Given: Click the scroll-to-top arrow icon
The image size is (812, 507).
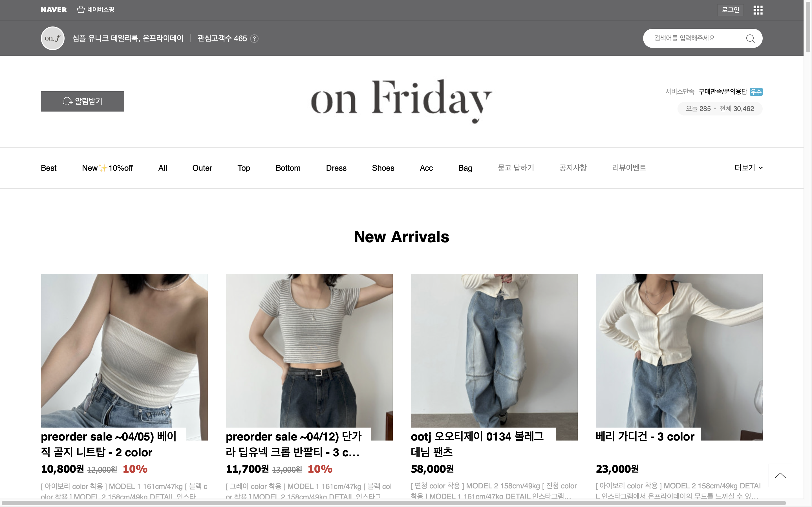Looking at the screenshot, I should point(780,475).
